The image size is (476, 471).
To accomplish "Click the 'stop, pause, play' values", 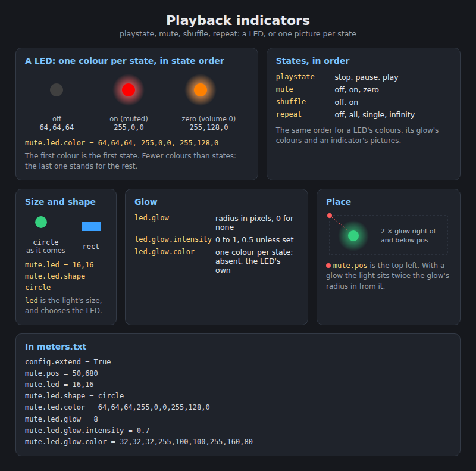I will [367, 77].
